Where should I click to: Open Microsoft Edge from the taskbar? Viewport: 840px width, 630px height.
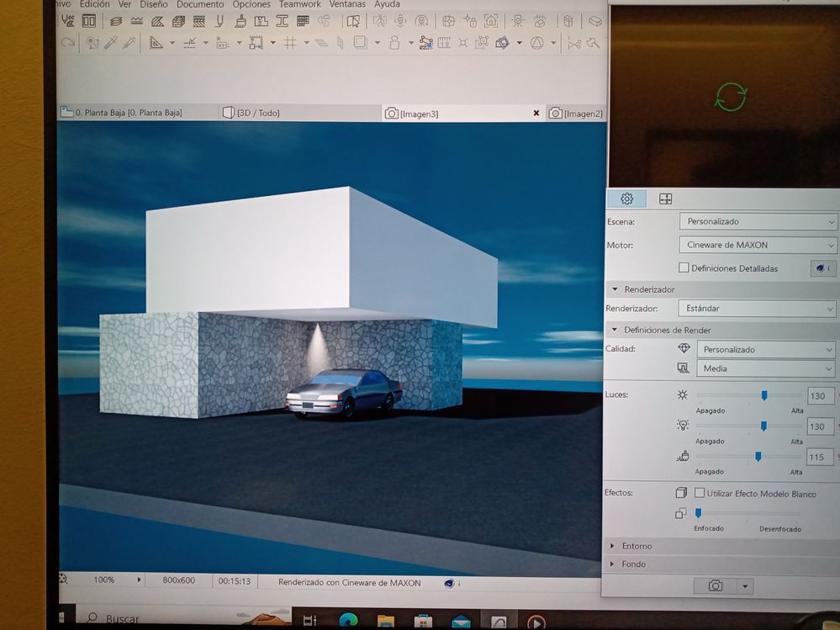[350, 620]
